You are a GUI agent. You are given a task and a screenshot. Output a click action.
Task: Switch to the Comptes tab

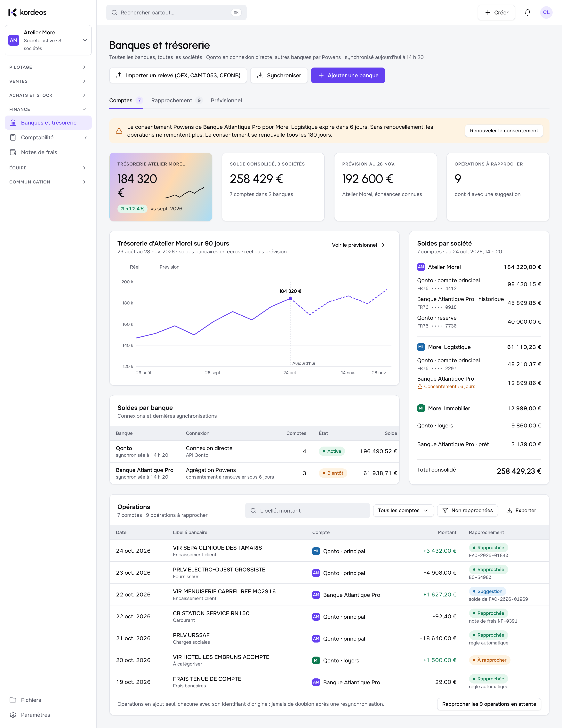coord(126,101)
